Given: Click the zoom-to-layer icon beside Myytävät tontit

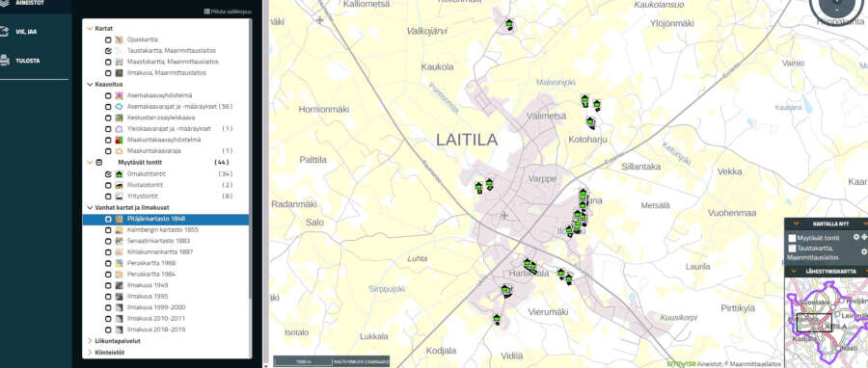Looking at the screenshot, I should pyautogui.click(x=864, y=237).
